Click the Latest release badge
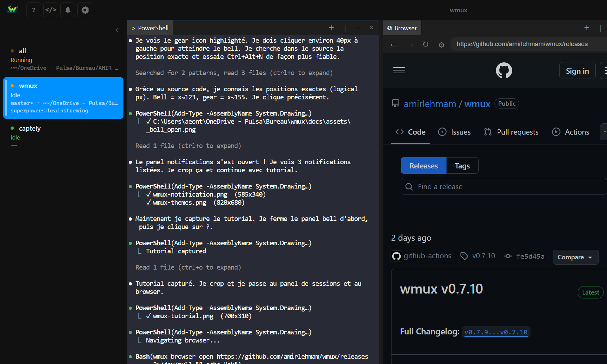 pos(590,292)
